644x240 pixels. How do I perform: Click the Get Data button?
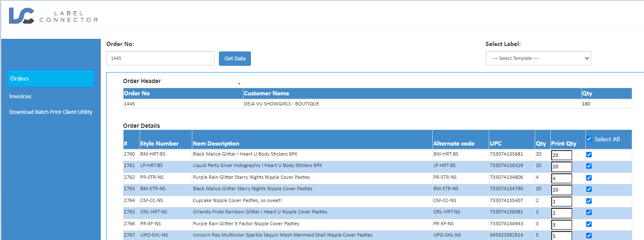click(235, 59)
